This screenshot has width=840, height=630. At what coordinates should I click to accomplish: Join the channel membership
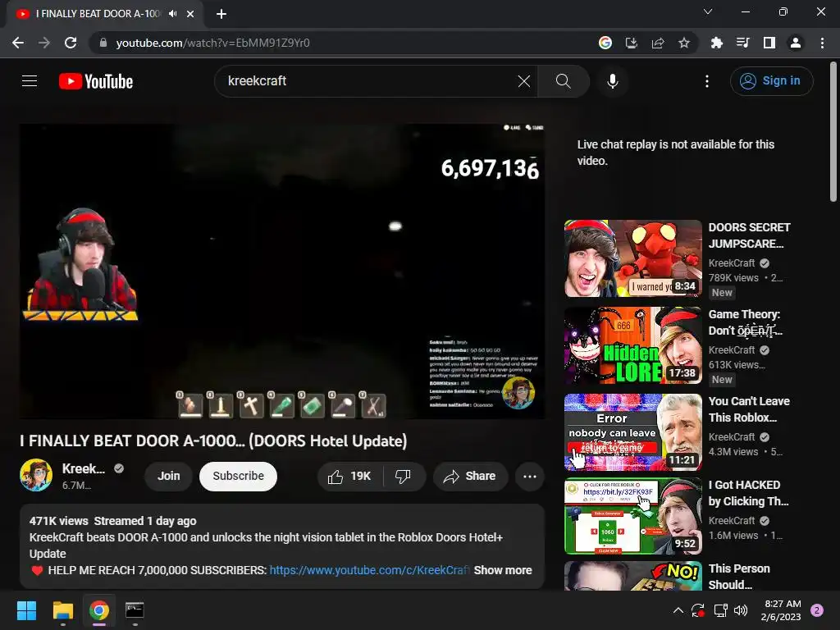168,477
